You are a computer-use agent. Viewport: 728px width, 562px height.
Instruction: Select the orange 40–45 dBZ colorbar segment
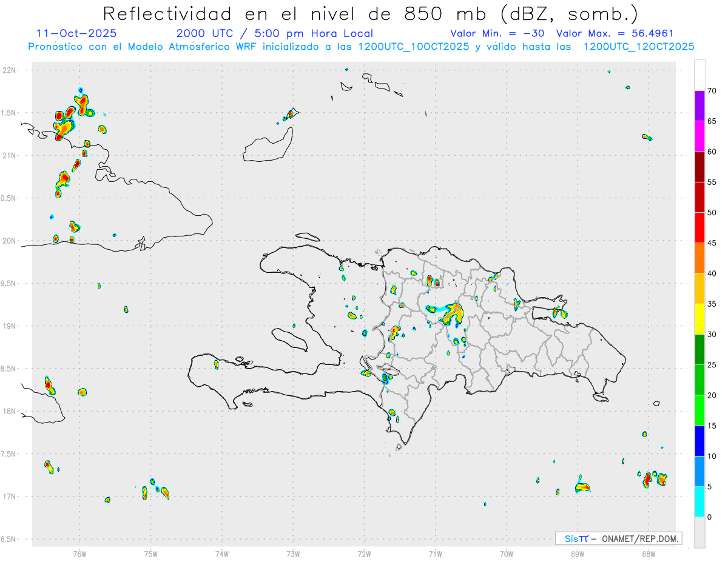[699, 258]
